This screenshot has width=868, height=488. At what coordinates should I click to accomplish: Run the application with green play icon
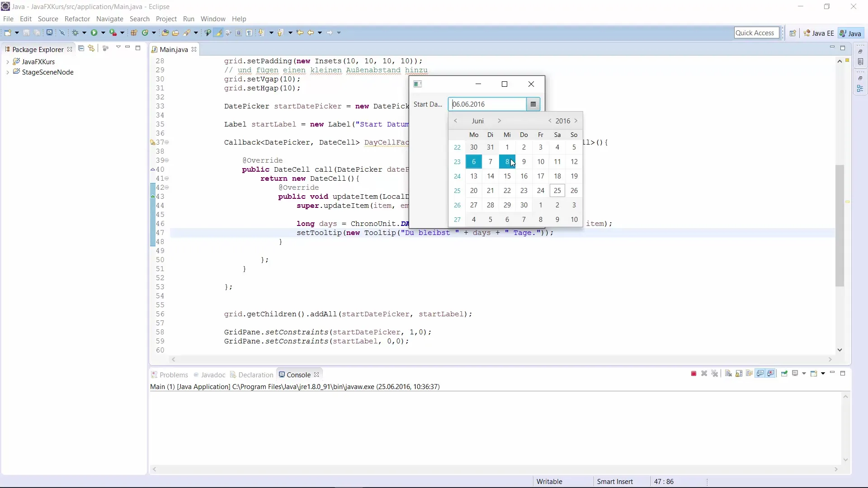pos(94,33)
